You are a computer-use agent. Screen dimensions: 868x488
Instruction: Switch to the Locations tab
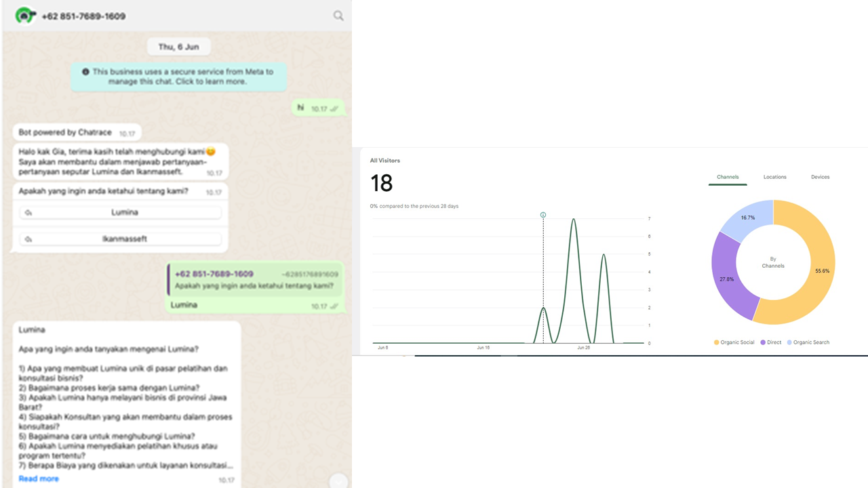[774, 177]
